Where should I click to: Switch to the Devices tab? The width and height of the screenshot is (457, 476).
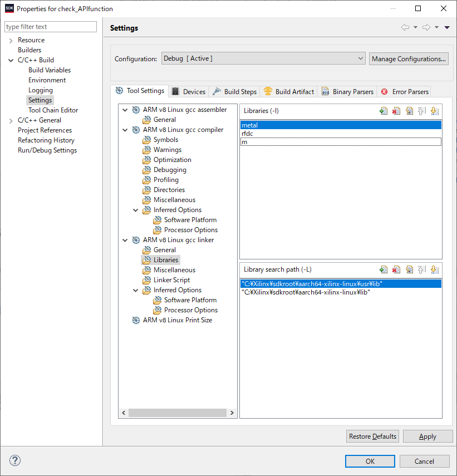pyautogui.click(x=189, y=92)
